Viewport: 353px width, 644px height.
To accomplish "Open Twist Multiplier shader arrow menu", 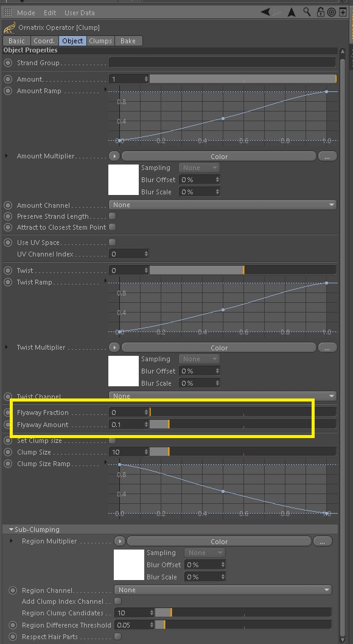I will [114, 348].
